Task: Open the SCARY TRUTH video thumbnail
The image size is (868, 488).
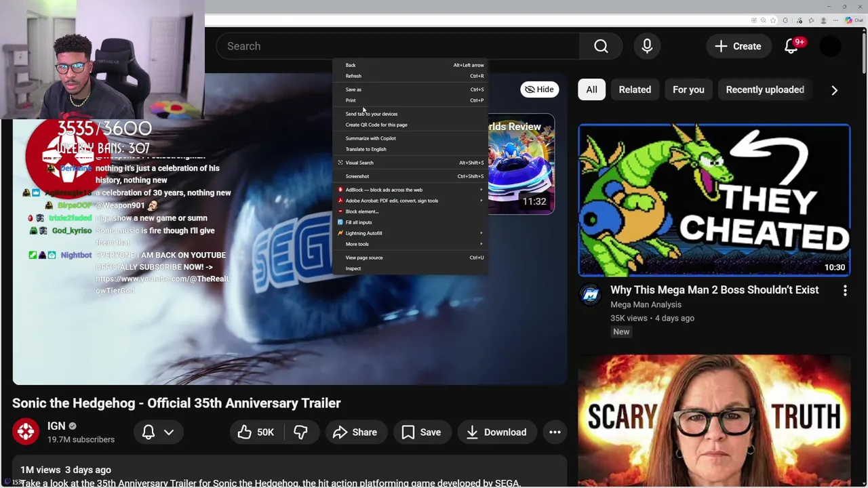Action: 714,420
